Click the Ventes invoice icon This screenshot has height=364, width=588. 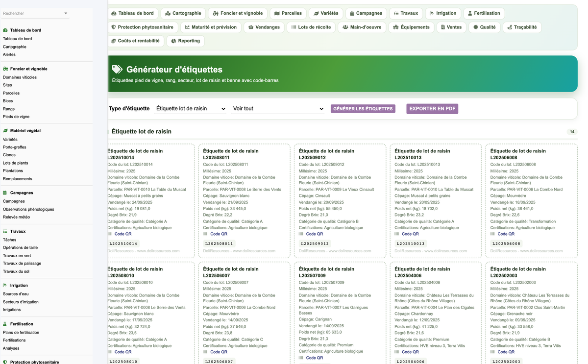[x=443, y=27]
